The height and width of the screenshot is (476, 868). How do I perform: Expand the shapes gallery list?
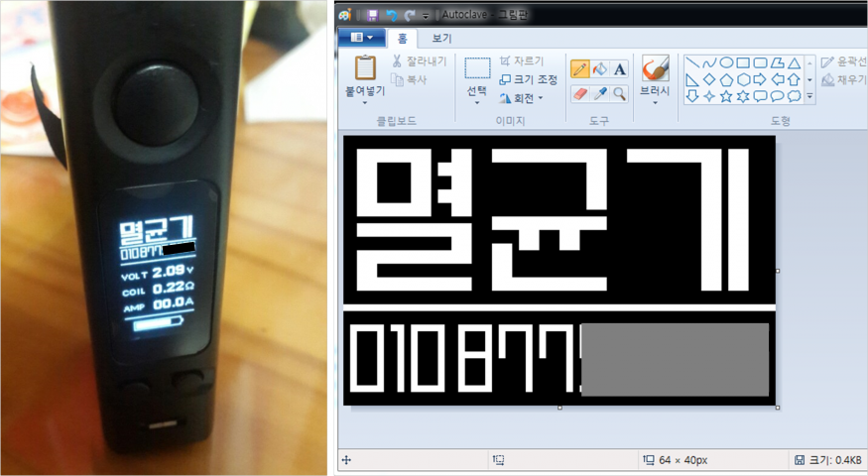click(x=809, y=96)
